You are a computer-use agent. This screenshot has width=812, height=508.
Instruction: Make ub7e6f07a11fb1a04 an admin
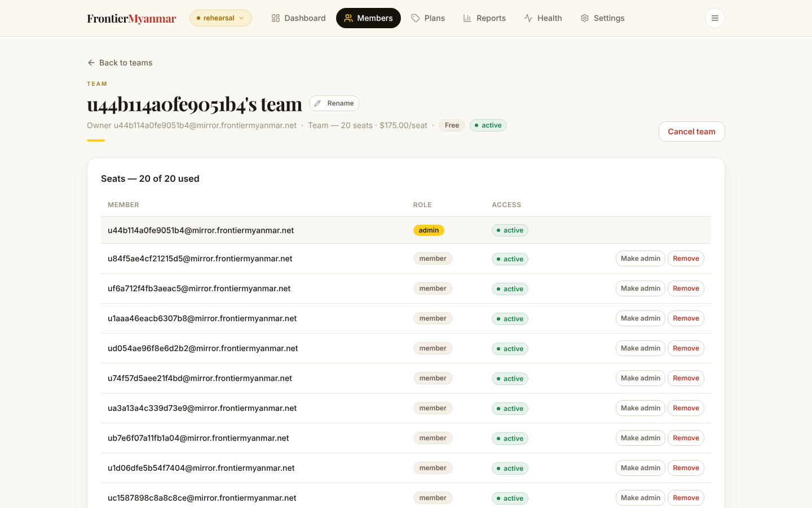(x=641, y=438)
